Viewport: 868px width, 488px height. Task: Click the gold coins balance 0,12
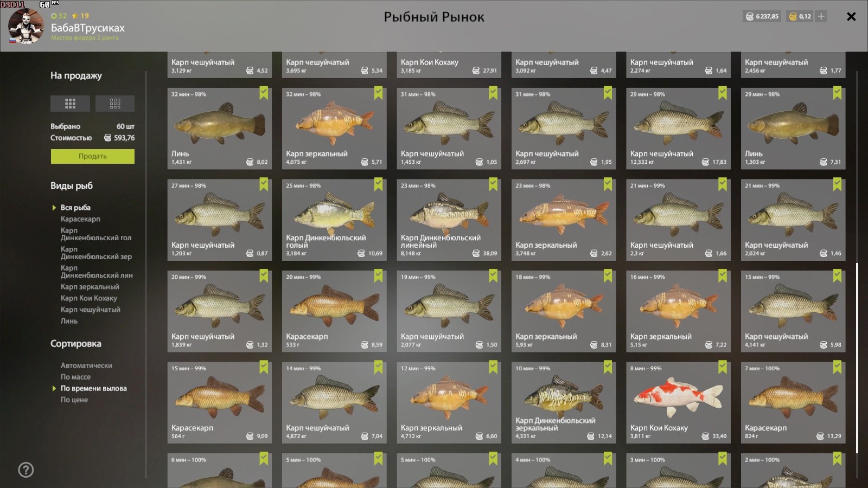point(801,16)
